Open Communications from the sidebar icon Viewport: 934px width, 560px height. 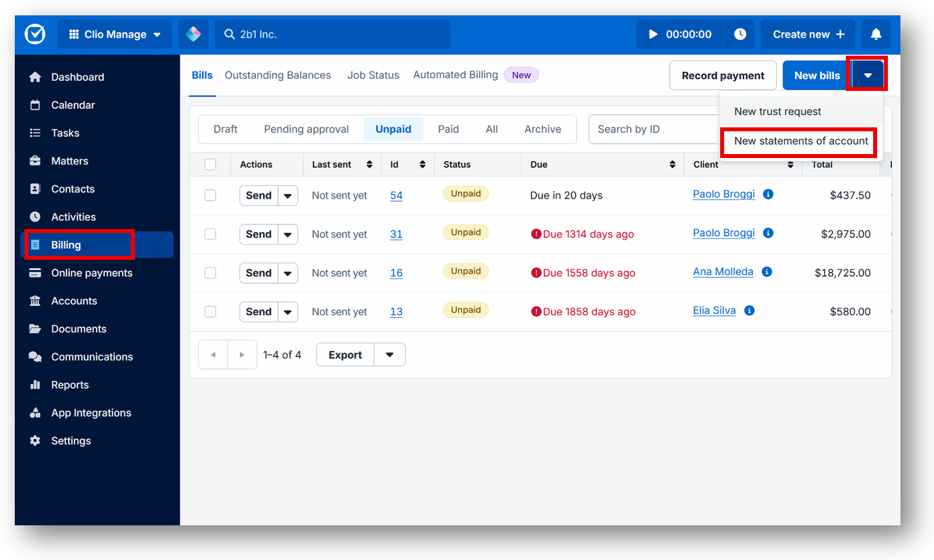(35, 356)
